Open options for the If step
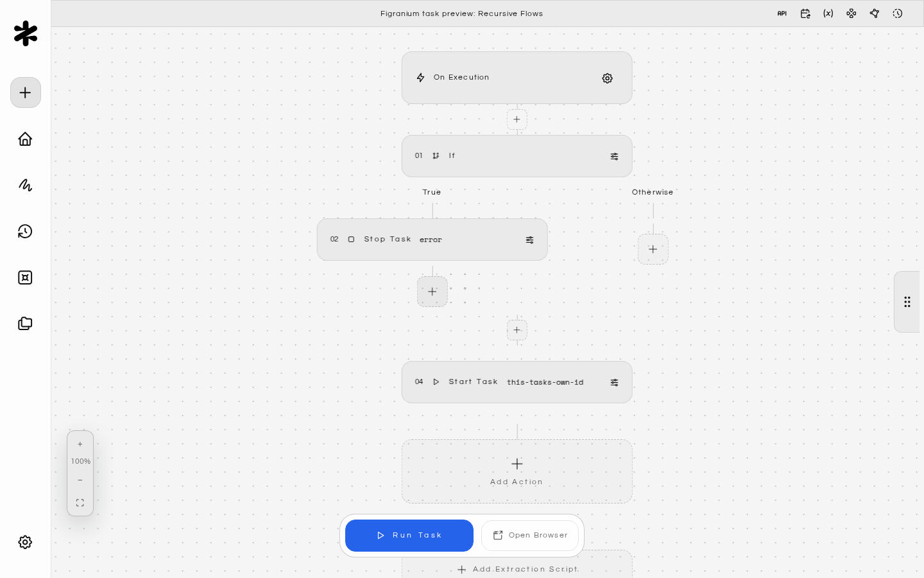924x578 pixels. coord(614,156)
